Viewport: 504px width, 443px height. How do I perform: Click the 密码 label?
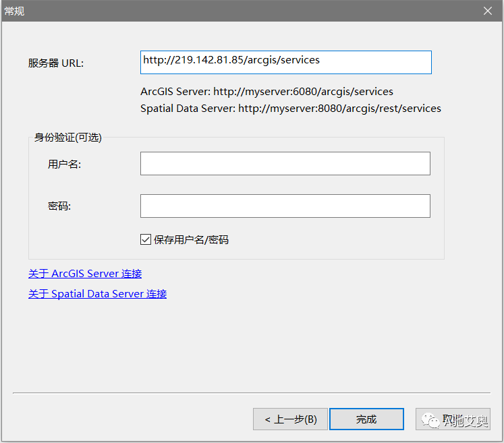(59, 206)
